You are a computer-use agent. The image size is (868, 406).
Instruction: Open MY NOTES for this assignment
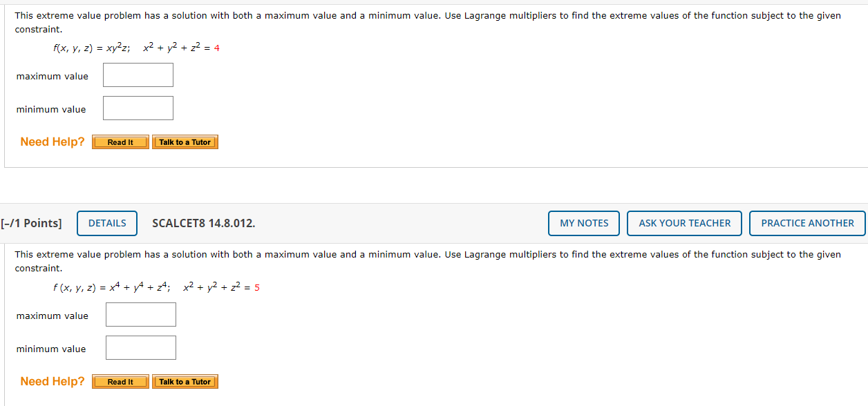click(583, 223)
